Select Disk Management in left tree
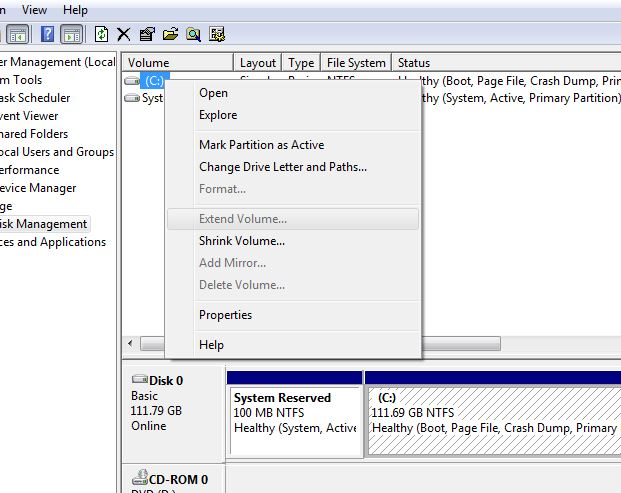This screenshot has width=621, height=493. click(44, 224)
